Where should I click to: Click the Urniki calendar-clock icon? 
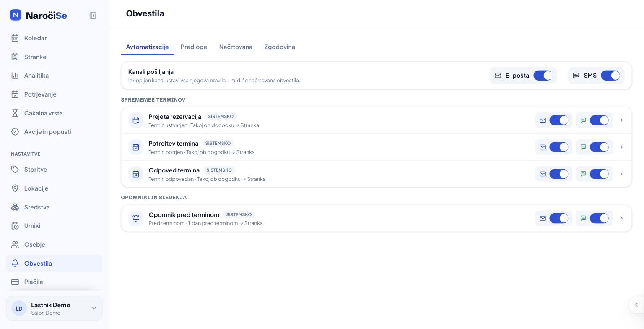(x=15, y=226)
